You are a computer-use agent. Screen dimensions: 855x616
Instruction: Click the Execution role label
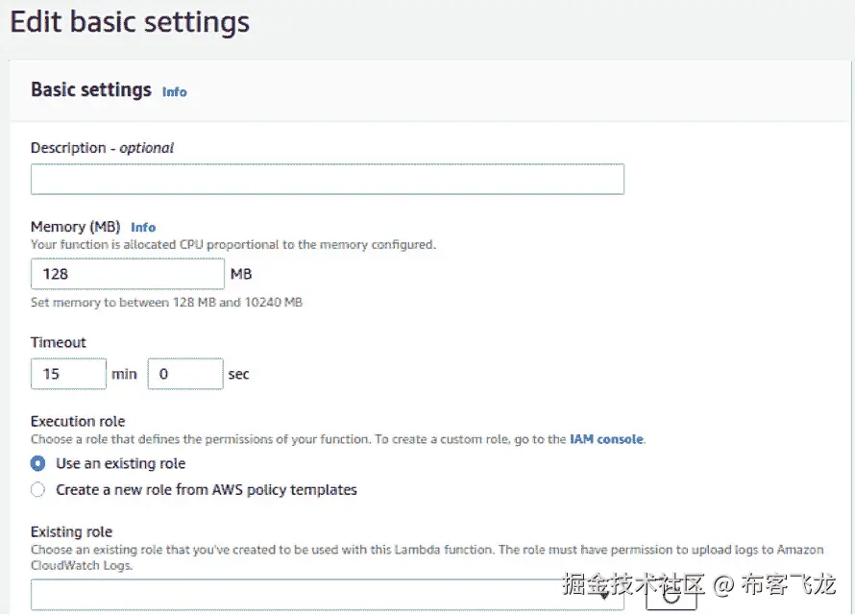click(x=78, y=421)
